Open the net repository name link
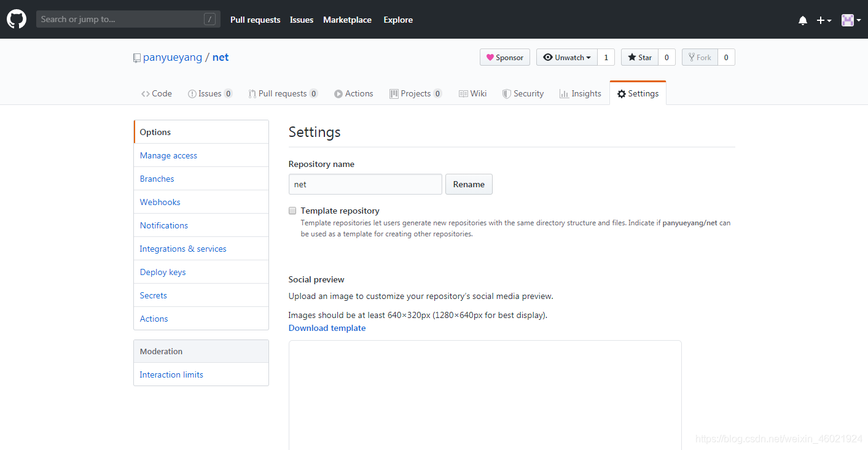Viewport: 868px width, 450px height. click(x=221, y=57)
